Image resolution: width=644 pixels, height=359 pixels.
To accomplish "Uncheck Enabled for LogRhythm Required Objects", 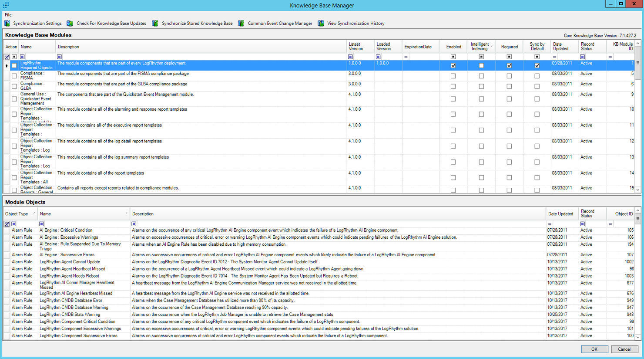I will pyautogui.click(x=453, y=65).
